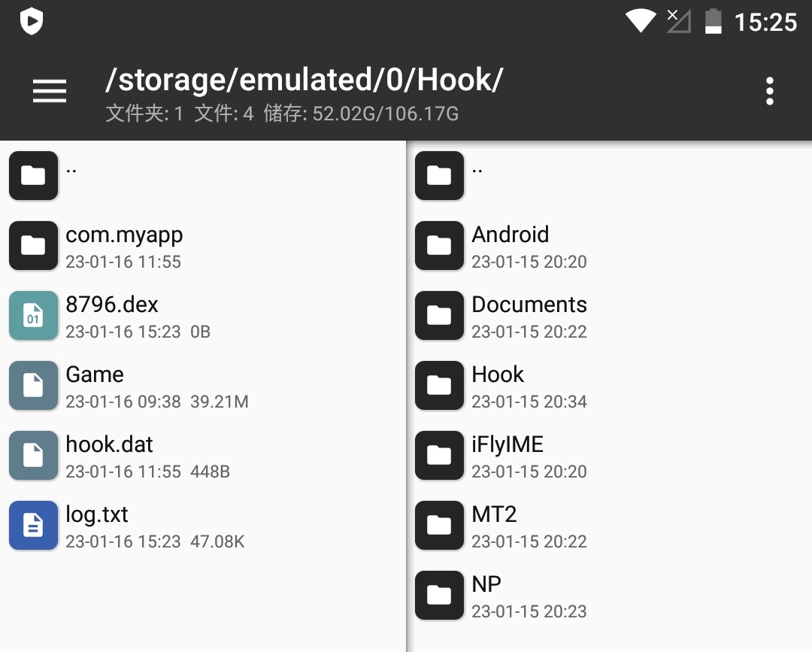
Task: Tap the folder and storage stats subtitle
Action: [282, 114]
